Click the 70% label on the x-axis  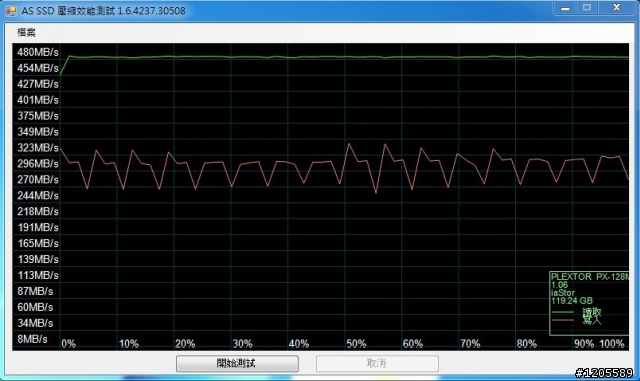(x=470, y=344)
